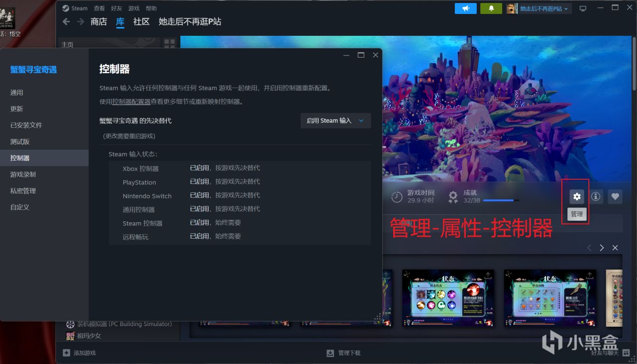The image size is (637, 364).
Task: Click the 管理下载 label
Action: [349, 353]
